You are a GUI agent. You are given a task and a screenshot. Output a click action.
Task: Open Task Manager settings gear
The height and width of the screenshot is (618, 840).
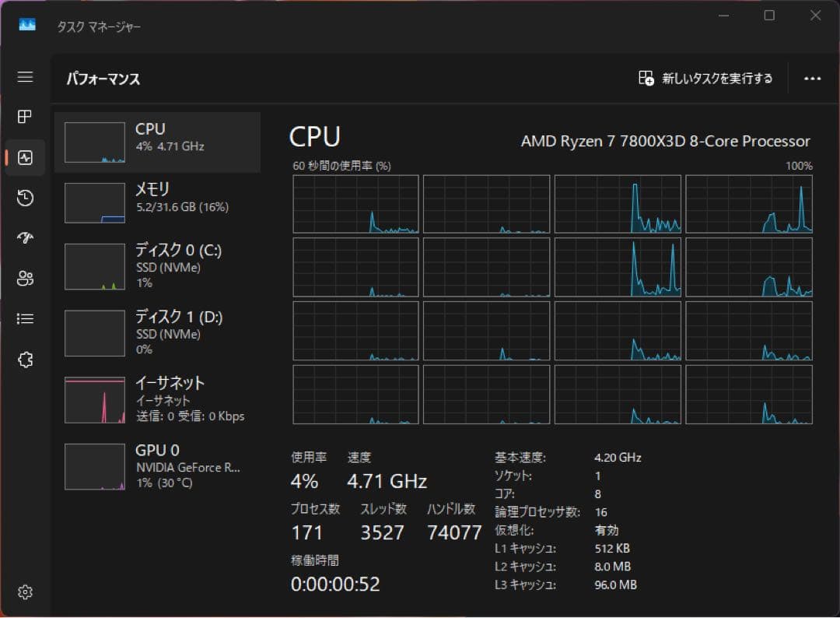coord(26,592)
